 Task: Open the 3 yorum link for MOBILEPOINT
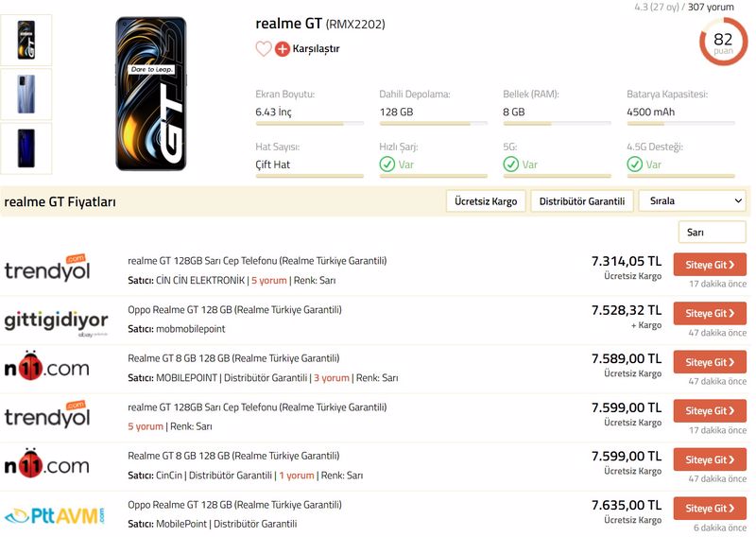coord(332,378)
